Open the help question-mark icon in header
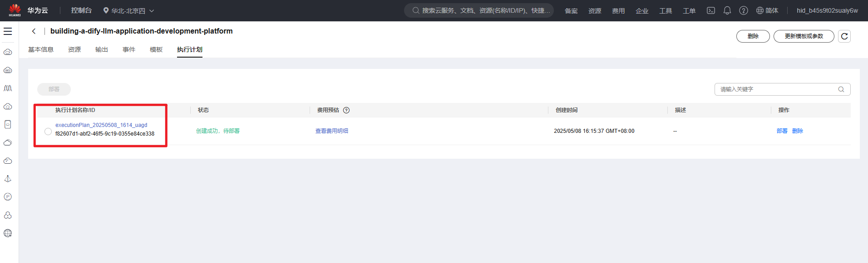This screenshot has width=868, height=263. pyautogui.click(x=744, y=10)
